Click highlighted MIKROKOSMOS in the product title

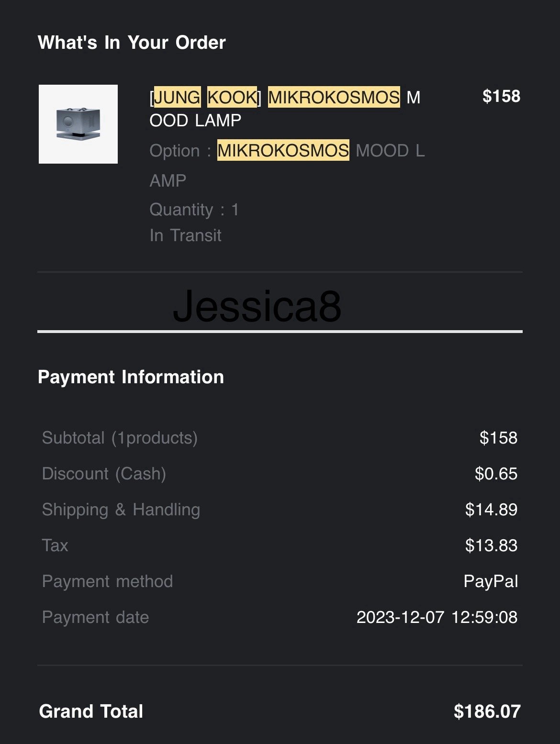[334, 97]
